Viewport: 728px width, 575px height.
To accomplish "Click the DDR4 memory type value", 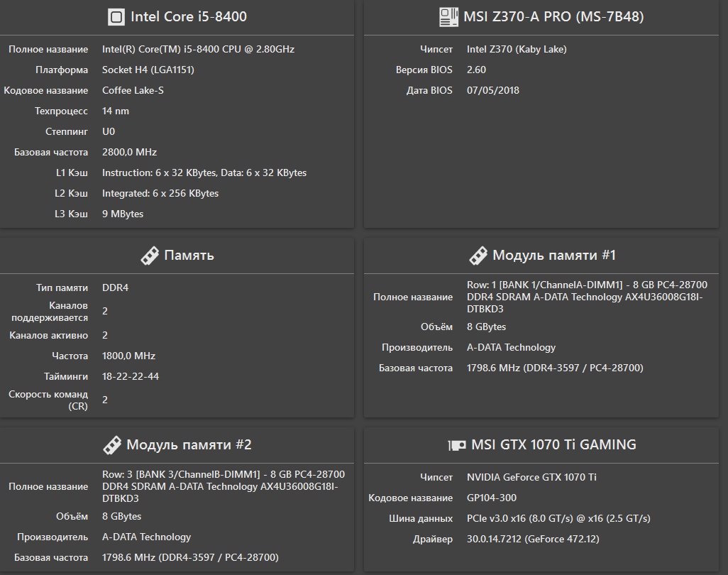I will [115, 287].
